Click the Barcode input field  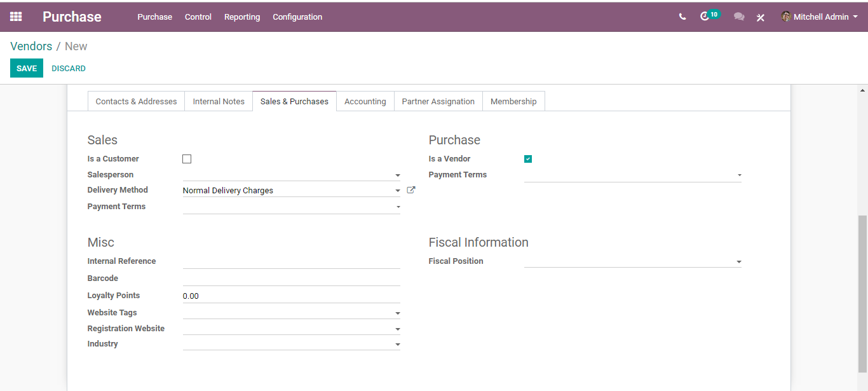[292, 278]
